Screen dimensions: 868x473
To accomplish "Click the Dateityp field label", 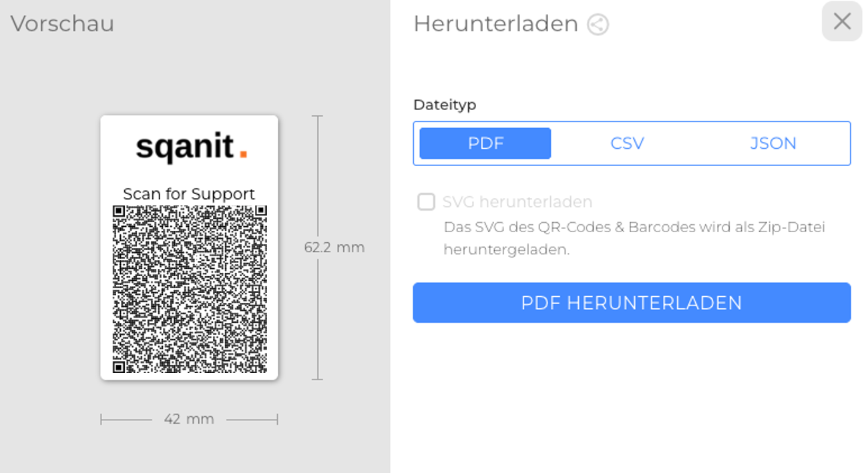I will (445, 105).
